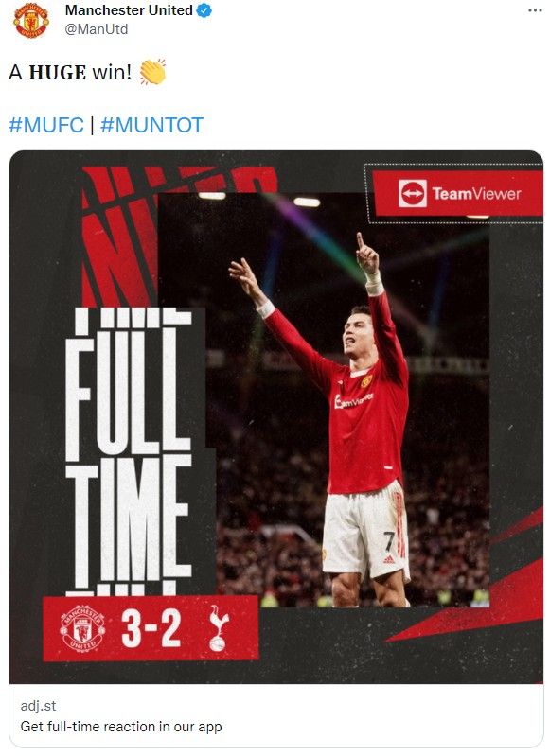Click the FULL TIME headline graphic
550x756 pixels.
[129, 450]
